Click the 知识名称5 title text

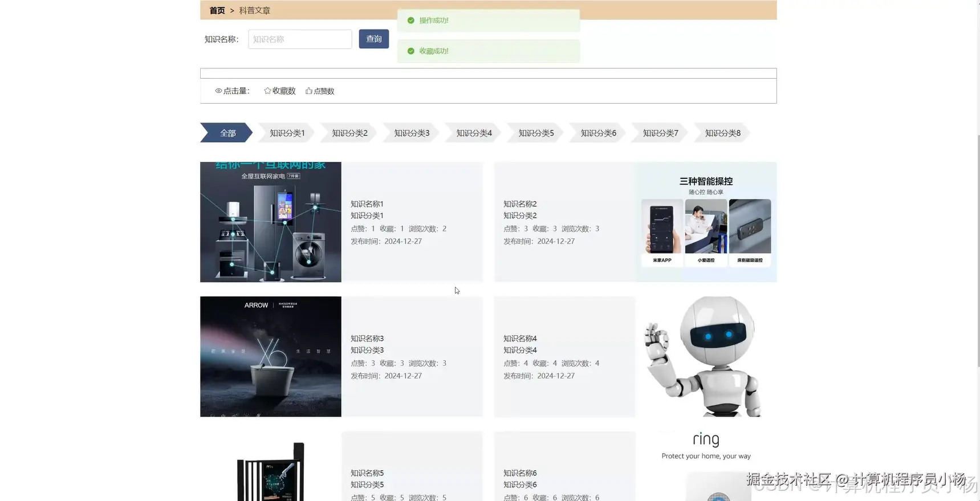point(367,473)
